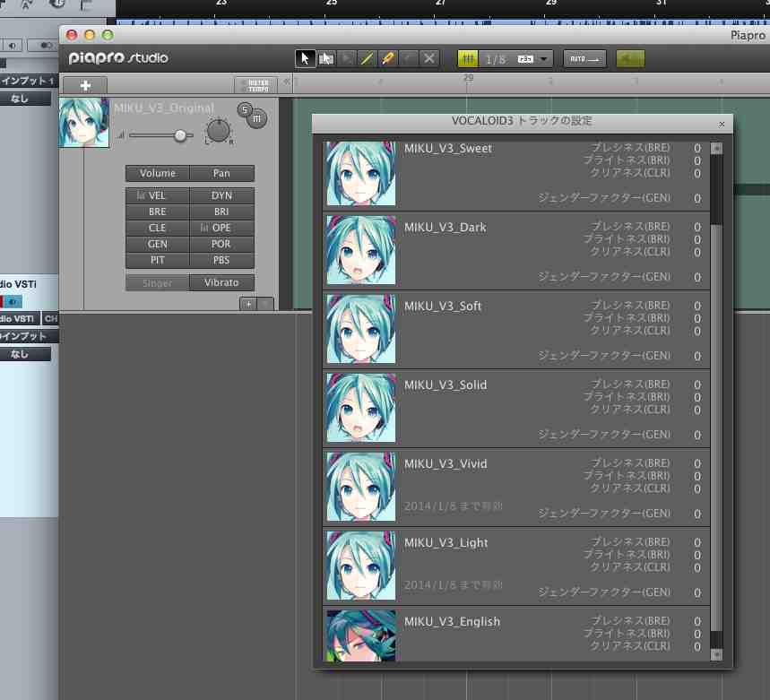Image resolution: width=770 pixels, height=700 pixels.
Task: Choose the MIKU_V3_Light singer thumbnail
Action: pos(361,566)
